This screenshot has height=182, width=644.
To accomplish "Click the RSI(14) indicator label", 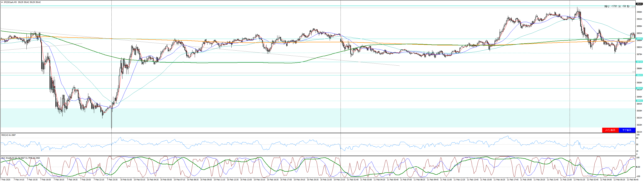I will [x=9, y=135].
